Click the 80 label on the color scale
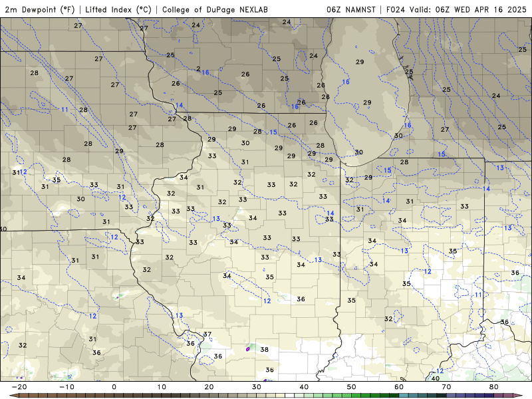The image size is (532, 399). 494,387
